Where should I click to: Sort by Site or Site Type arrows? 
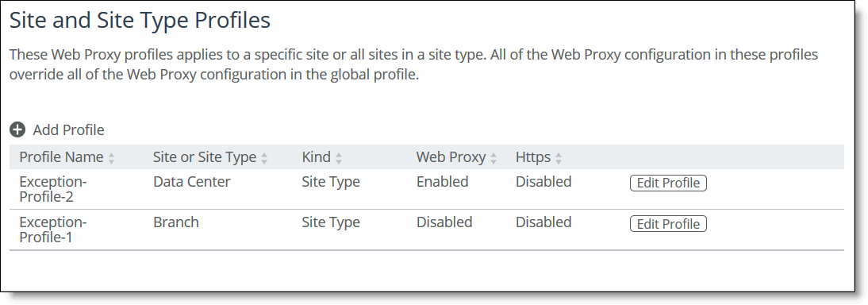[x=264, y=158]
